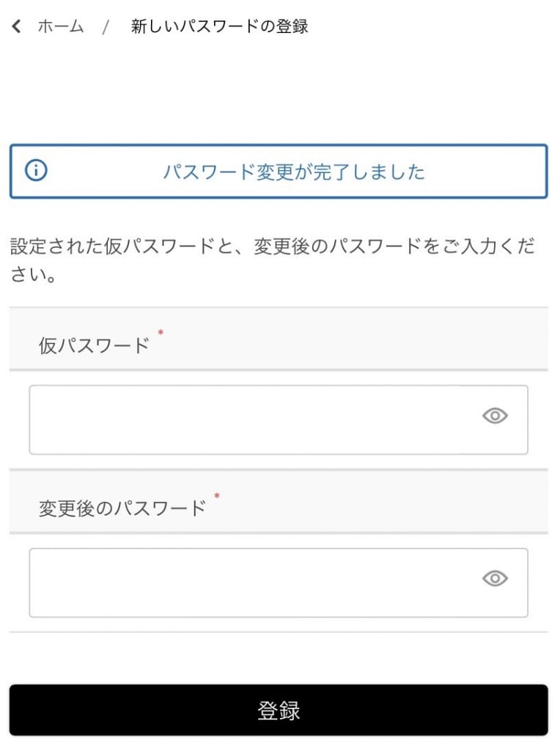Screen dimensions: 560x751
Task: Click the breadcrumb slash separator
Action: point(106,27)
